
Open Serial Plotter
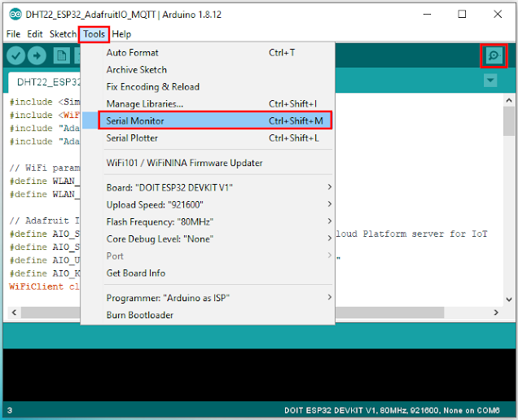(209, 138)
